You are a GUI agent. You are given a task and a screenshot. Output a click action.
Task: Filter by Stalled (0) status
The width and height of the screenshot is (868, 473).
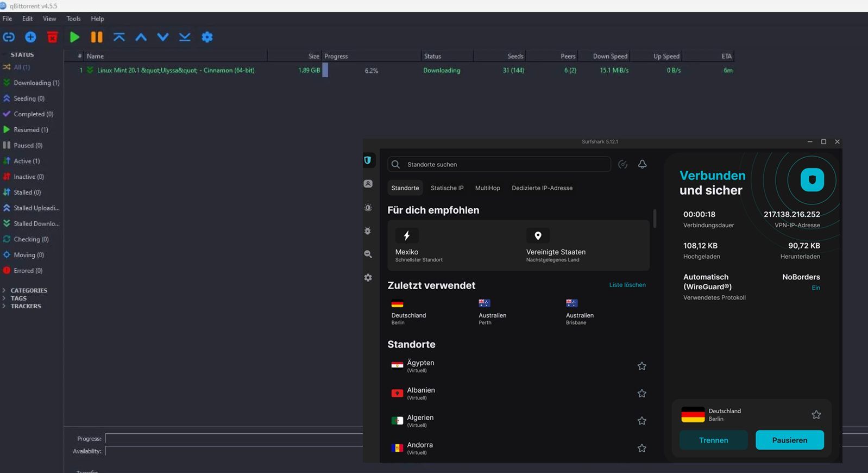[x=22, y=192]
